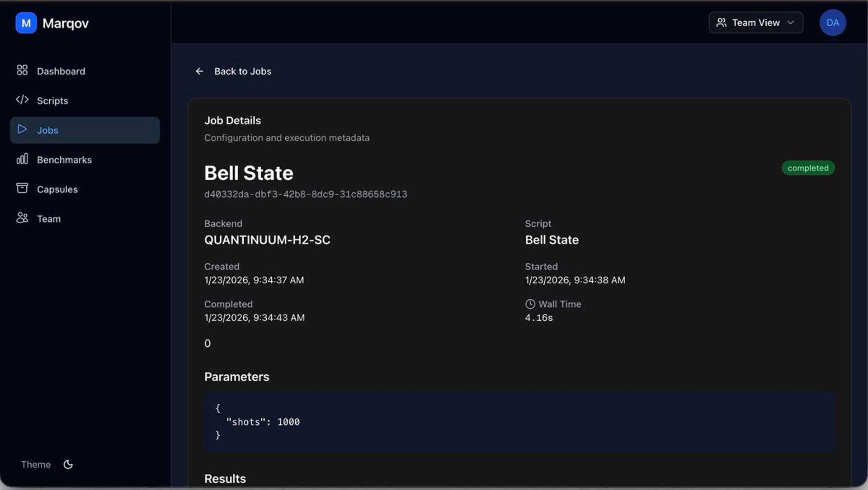Click the Marqov logo icon
The width and height of the screenshot is (868, 490).
(26, 23)
